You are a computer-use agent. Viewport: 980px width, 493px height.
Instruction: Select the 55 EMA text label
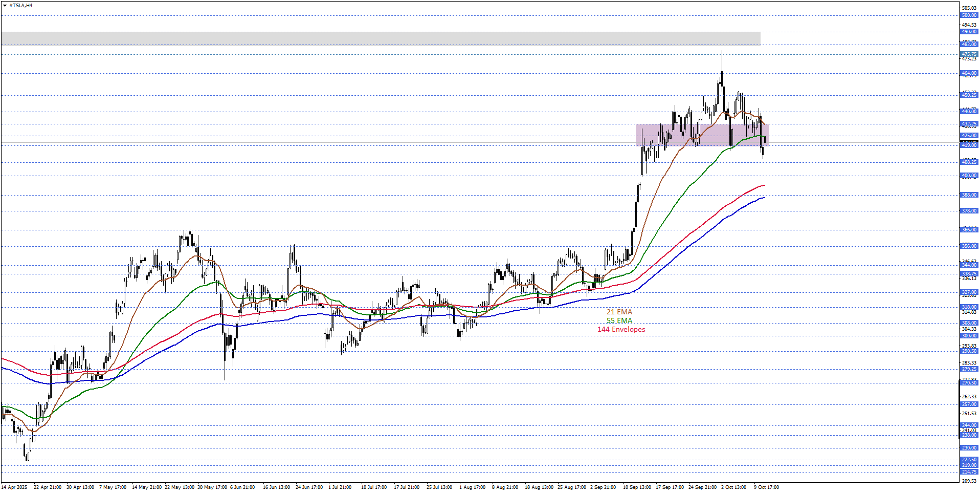[619, 320]
